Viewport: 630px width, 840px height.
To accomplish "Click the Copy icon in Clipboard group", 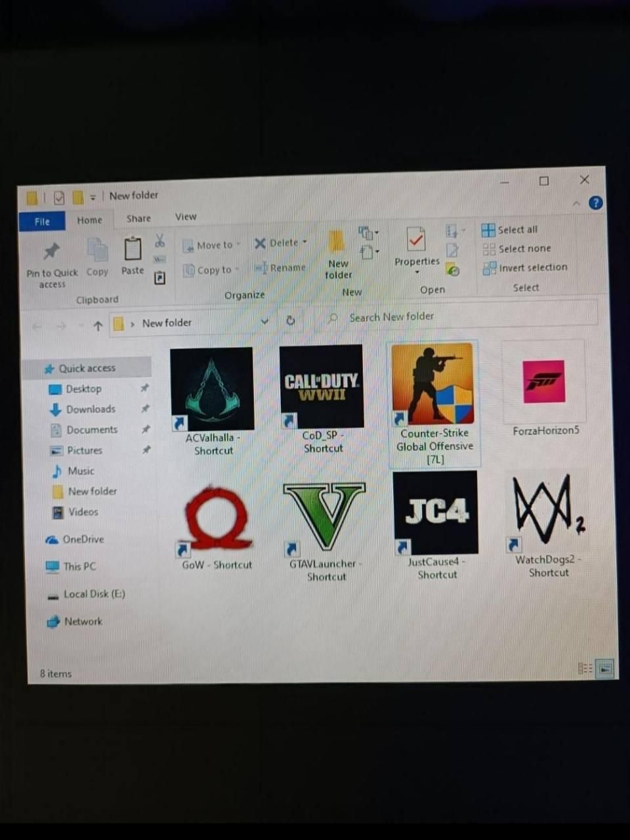I will pos(97,250).
